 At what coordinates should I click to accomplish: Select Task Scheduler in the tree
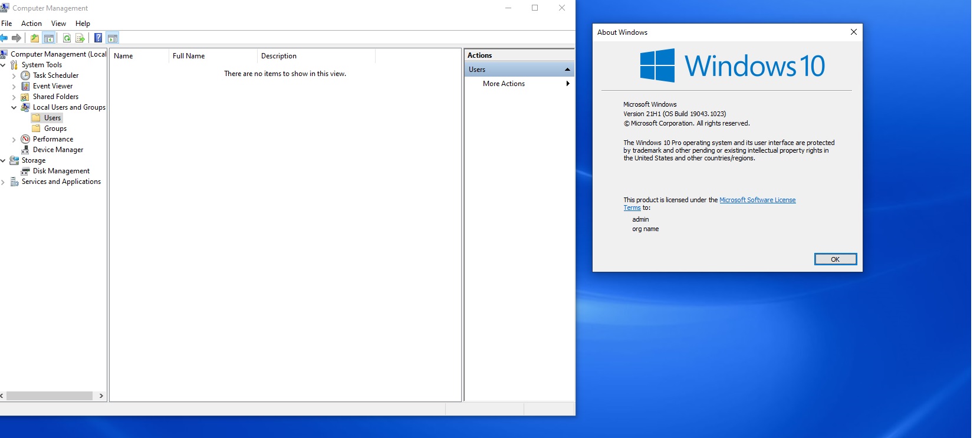(x=55, y=75)
